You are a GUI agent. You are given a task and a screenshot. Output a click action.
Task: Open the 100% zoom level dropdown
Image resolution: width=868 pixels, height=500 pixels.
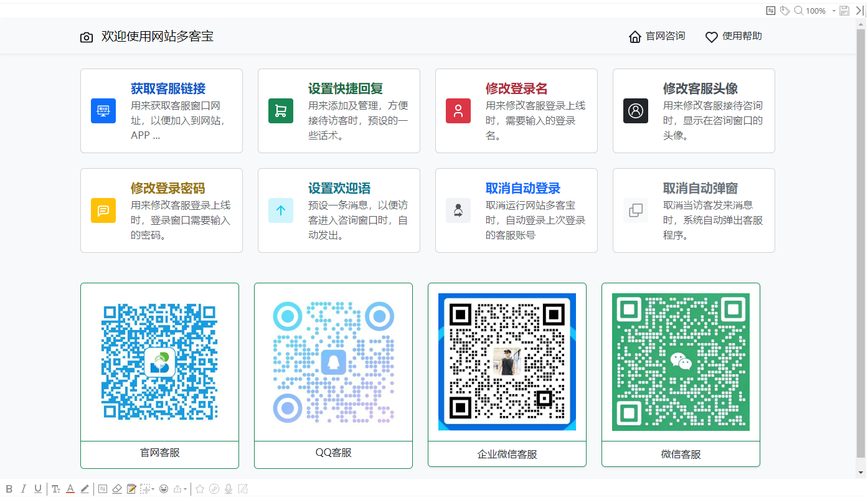(834, 11)
